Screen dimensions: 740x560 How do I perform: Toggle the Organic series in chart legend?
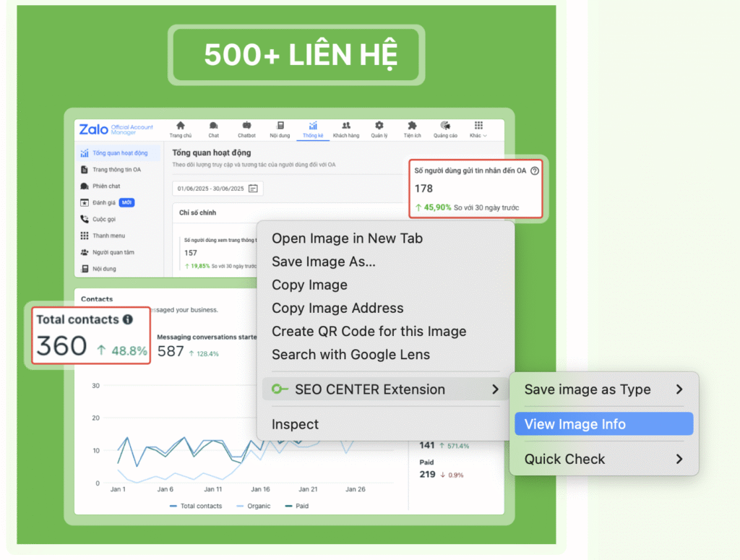[254, 506]
